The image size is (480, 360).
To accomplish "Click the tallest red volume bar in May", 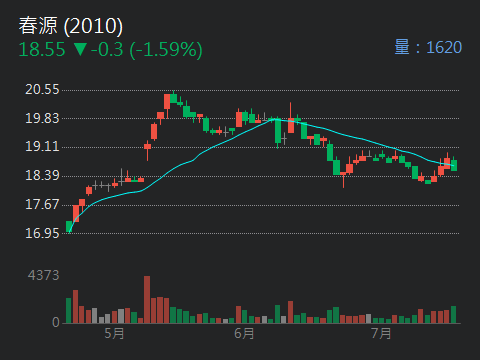I will click(x=147, y=299).
